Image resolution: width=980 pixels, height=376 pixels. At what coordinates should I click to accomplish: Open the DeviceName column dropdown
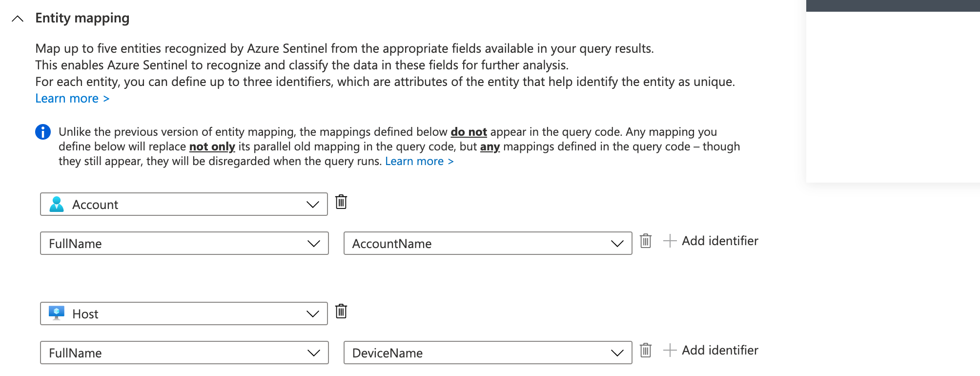[488, 353]
